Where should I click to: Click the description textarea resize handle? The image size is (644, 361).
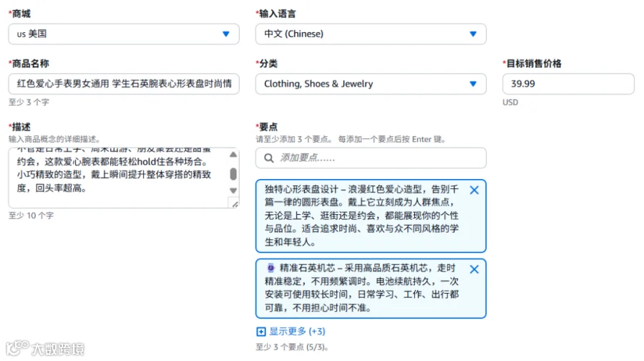(235, 203)
